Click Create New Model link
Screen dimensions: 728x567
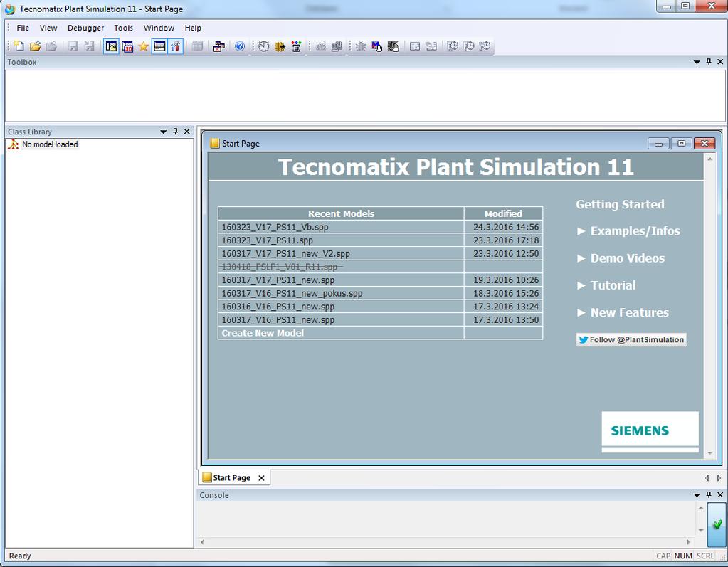coord(263,333)
